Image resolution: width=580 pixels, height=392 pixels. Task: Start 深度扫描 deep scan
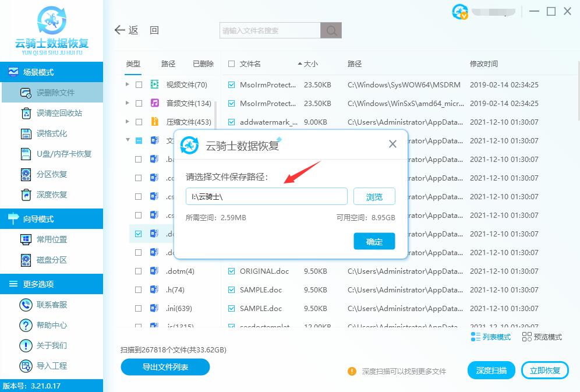click(x=491, y=370)
